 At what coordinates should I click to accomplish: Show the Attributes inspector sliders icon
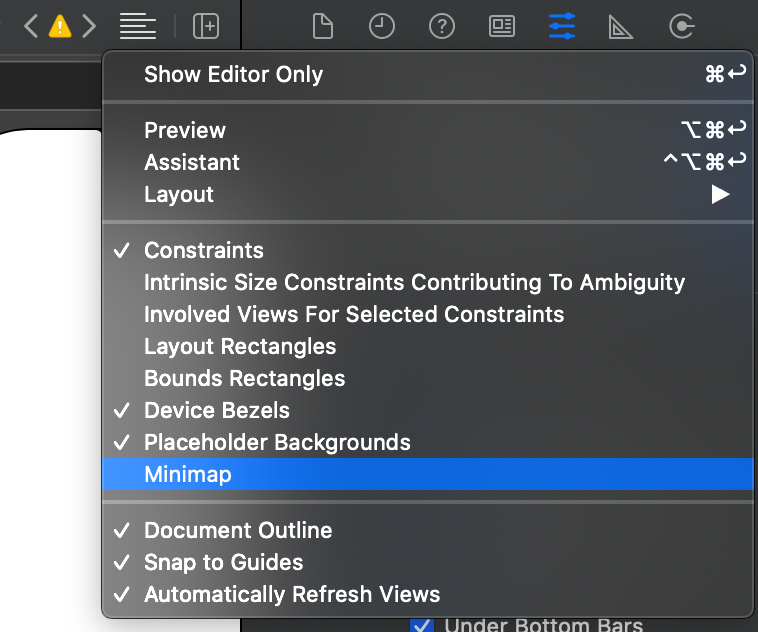pyautogui.click(x=562, y=26)
